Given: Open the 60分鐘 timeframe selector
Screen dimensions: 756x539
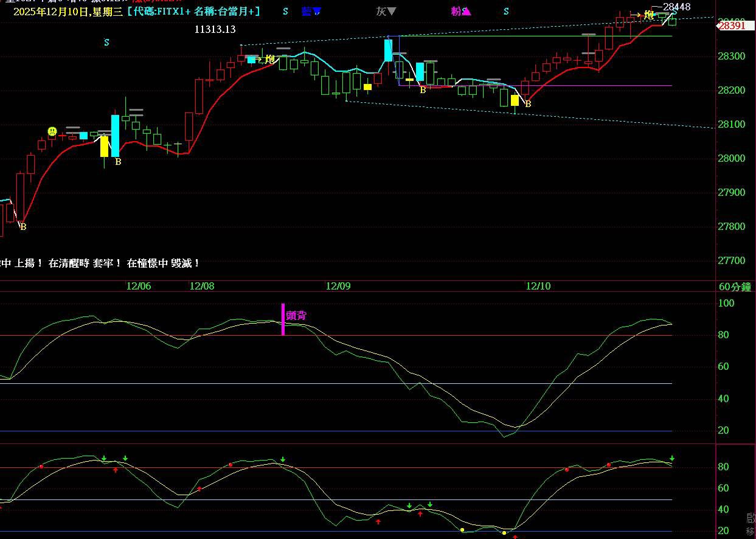Looking at the screenshot, I should click(x=735, y=287).
